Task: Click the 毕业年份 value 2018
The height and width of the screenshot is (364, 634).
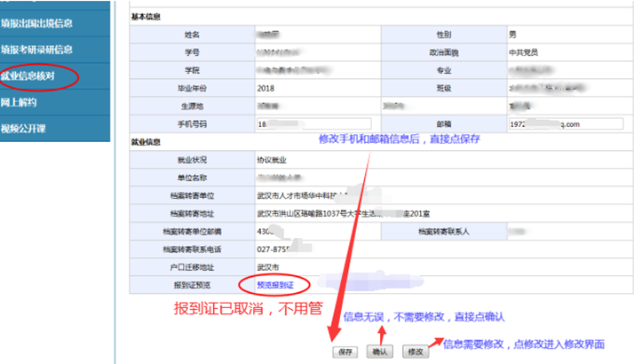Action: [265, 88]
